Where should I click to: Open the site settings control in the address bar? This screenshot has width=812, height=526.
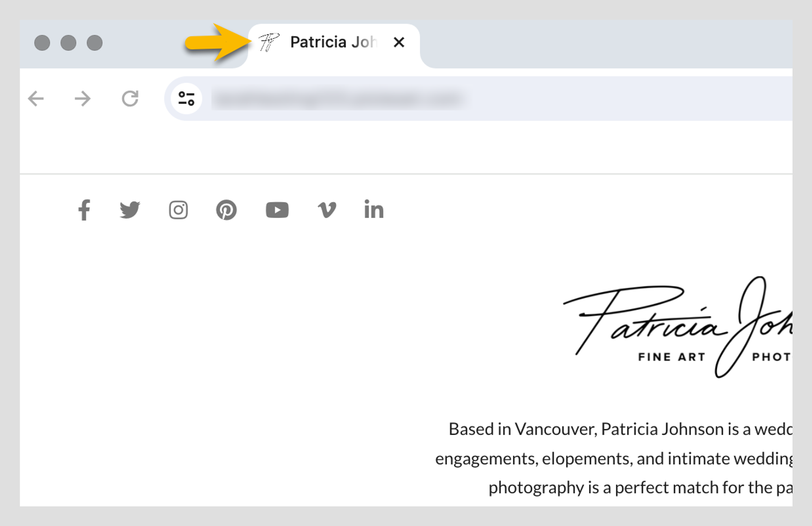[186, 98]
